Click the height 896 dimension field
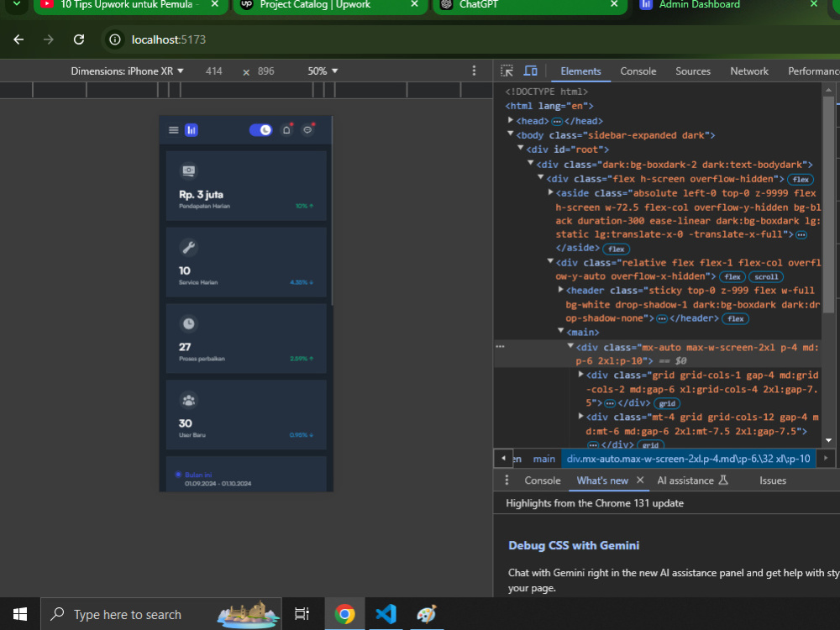This screenshot has height=630, width=840. point(265,71)
